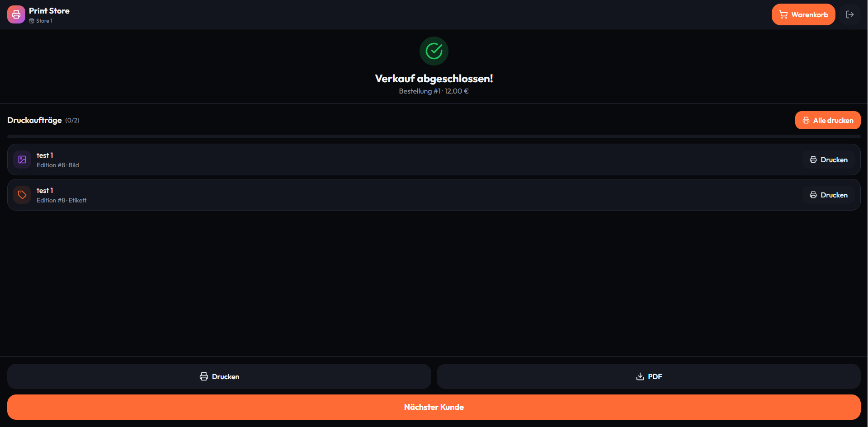Print all jobs with Alle drucken
868x427 pixels.
click(x=828, y=120)
